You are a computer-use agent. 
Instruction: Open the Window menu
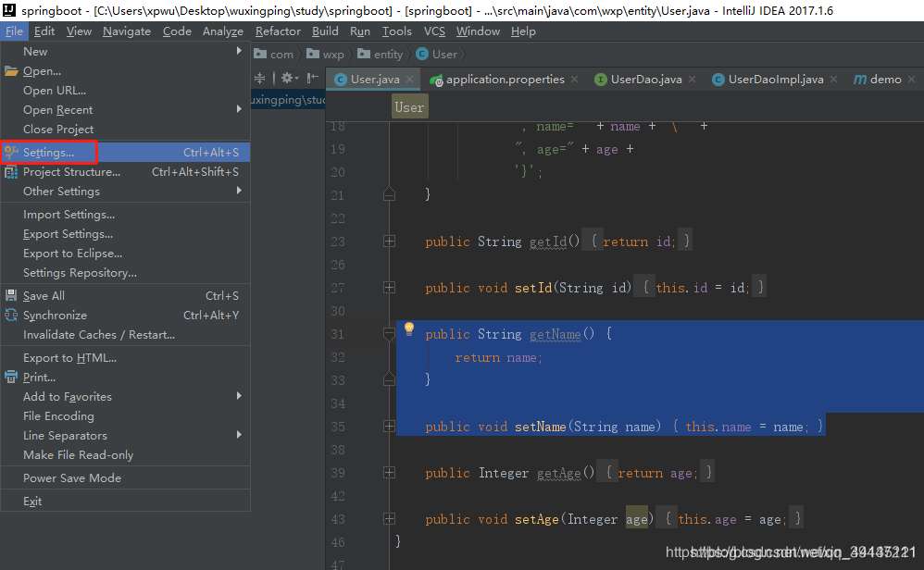[x=478, y=31]
